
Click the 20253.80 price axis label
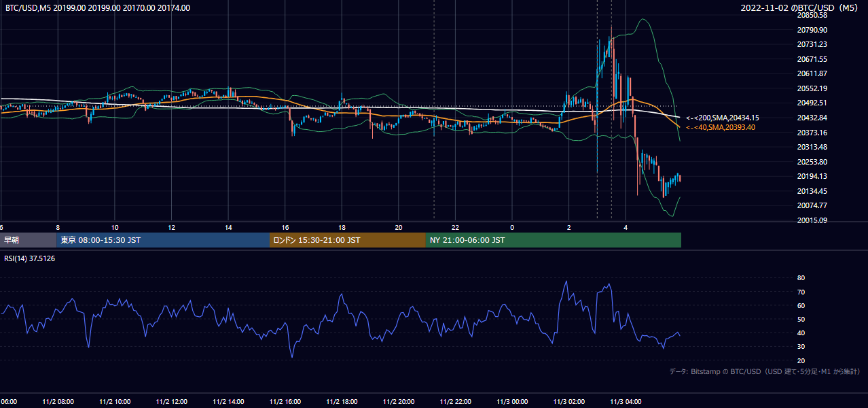[x=812, y=162]
